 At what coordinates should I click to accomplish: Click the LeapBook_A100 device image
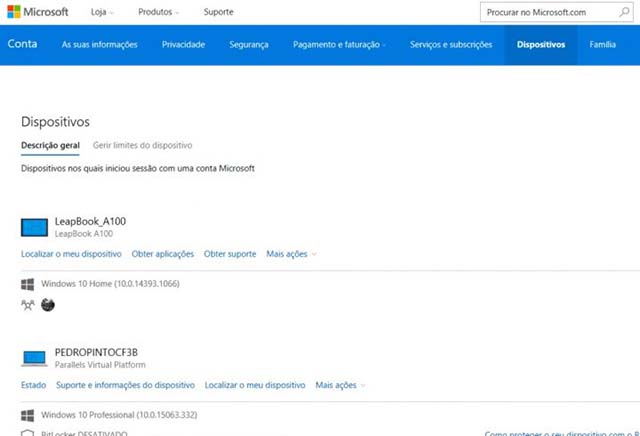[x=34, y=227]
